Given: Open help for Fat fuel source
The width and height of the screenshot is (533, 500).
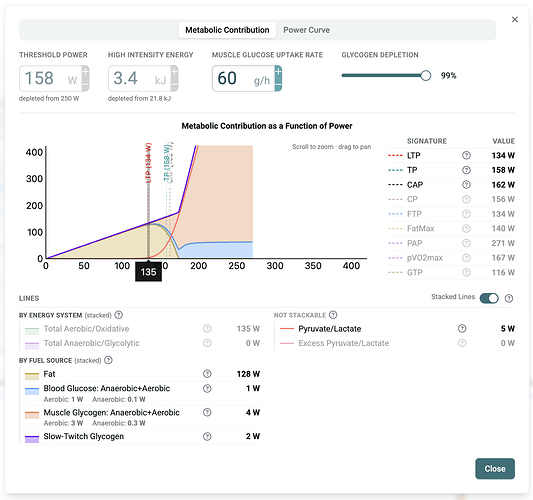Looking at the screenshot, I should [207, 374].
